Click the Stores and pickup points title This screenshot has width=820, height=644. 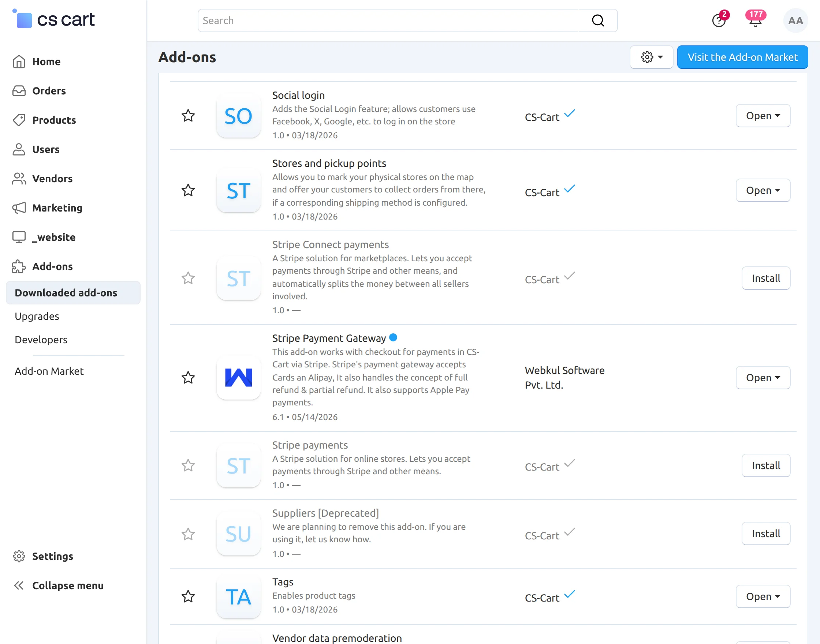click(x=329, y=163)
